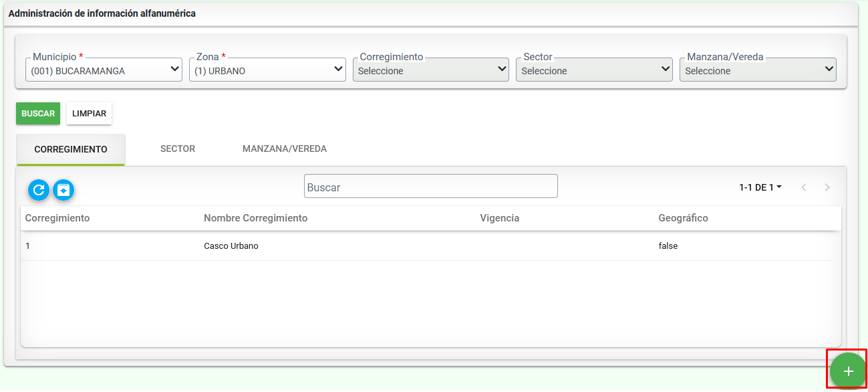The width and height of the screenshot is (868, 392).
Task: Go to next page arrow
Action: coord(827,187)
